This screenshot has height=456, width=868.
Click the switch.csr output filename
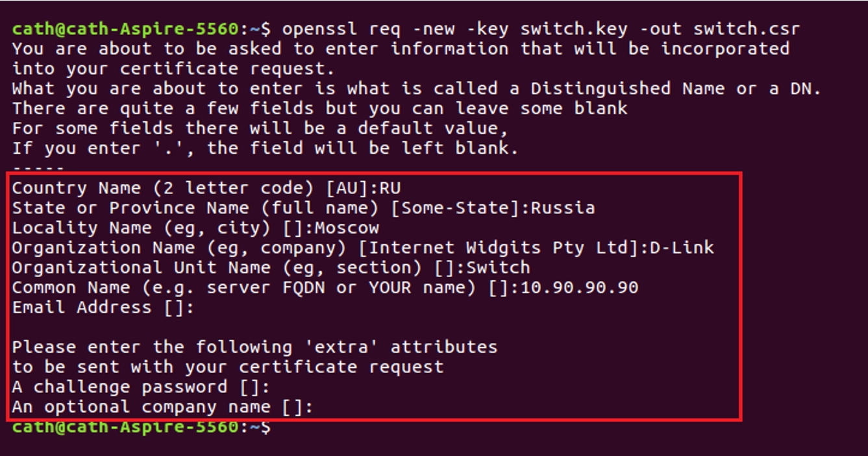click(747, 29)
